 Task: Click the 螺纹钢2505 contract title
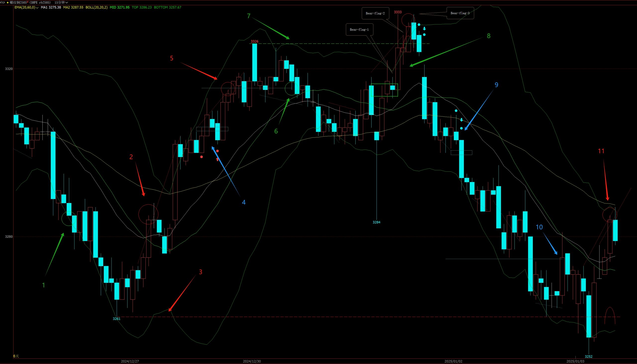(x=18, y=2)
